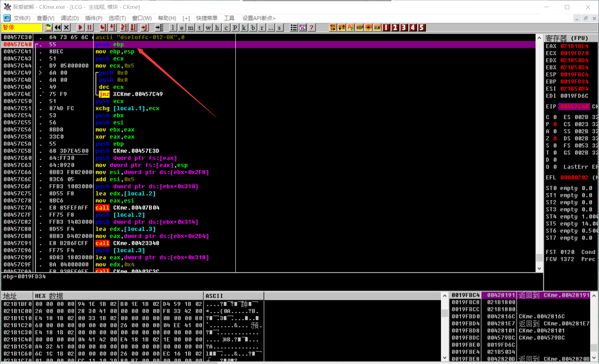
Task: Open file with the folder toolbar icon
Action: click(x=48, y=28)
